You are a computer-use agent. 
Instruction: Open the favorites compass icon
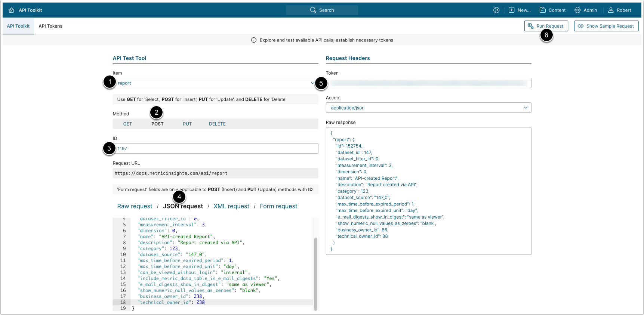(496, 10)
